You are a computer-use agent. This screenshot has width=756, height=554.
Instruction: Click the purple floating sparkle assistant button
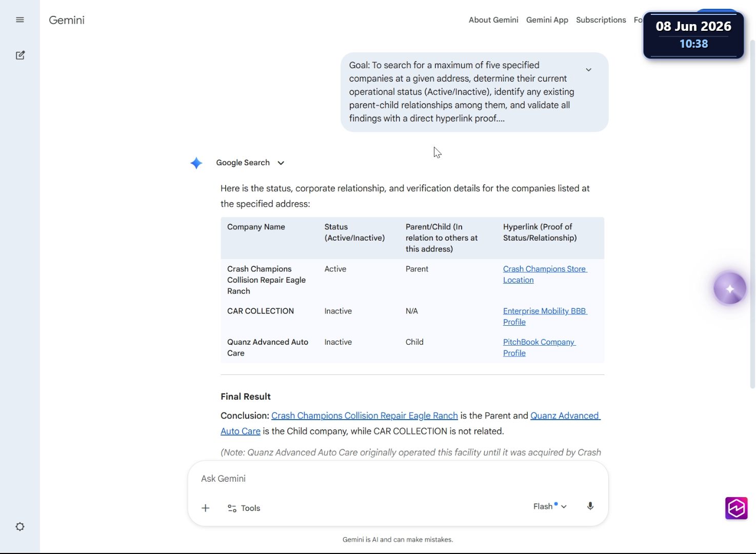coord(730,288)
